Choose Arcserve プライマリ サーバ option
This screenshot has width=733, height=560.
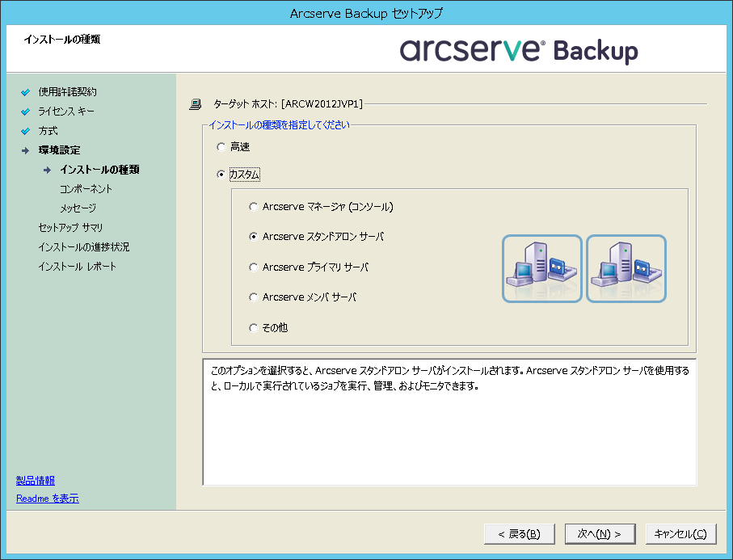(x=254, y=267)
